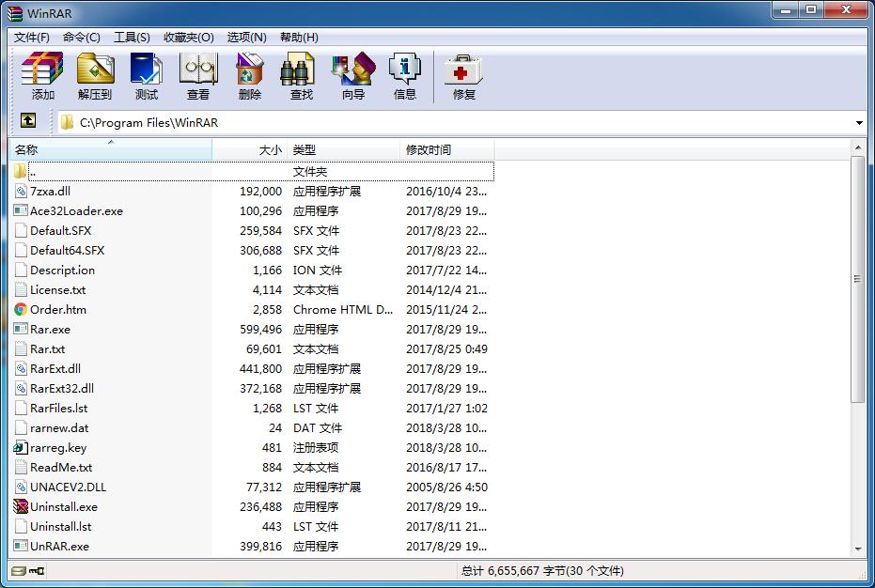
Task: Click the WinRAR title bar app icon
Action: pos(16,12)
